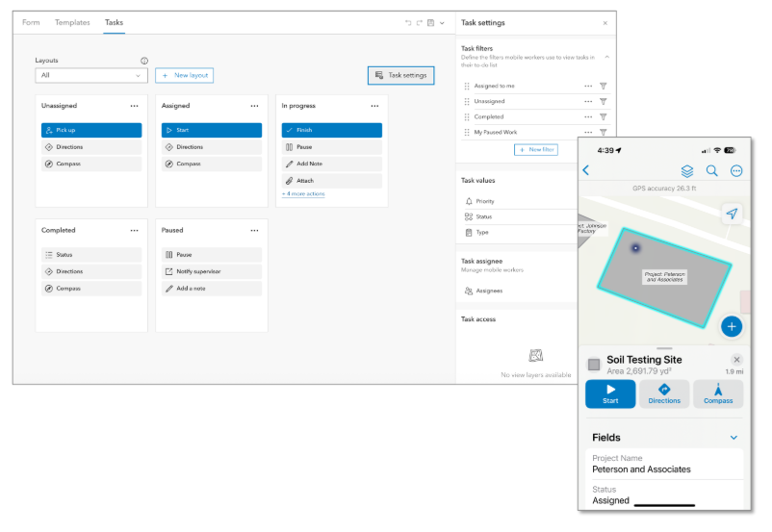The height and width of the screenshot is (532, 772).
Task: Tap the Directions button in mobile app
Action: [664, 393]
